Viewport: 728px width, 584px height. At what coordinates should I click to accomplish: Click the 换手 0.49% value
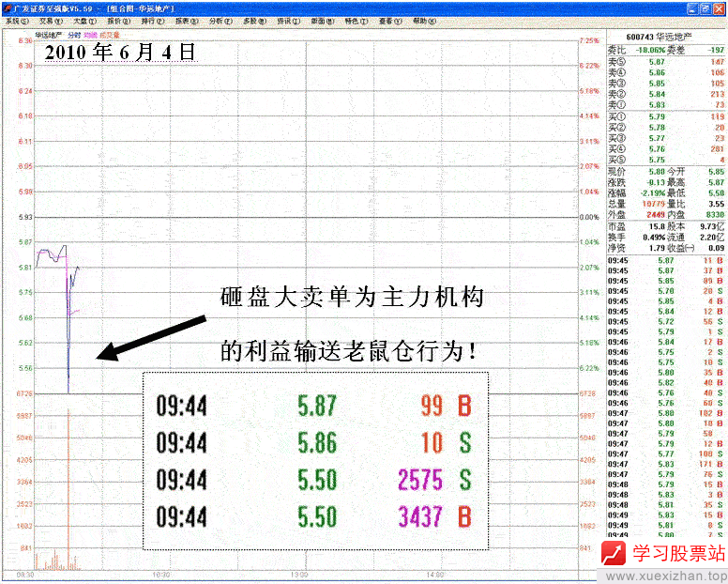click(654, 237)
